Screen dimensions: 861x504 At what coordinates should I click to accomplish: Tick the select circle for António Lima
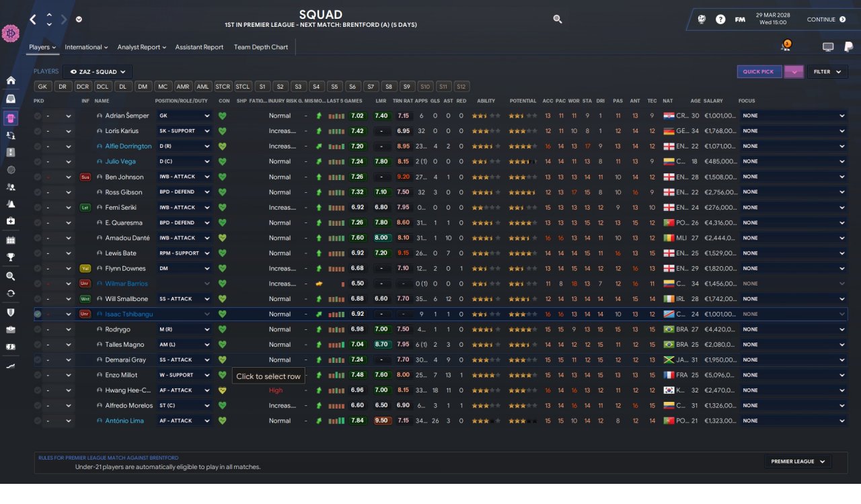point(38,421)
